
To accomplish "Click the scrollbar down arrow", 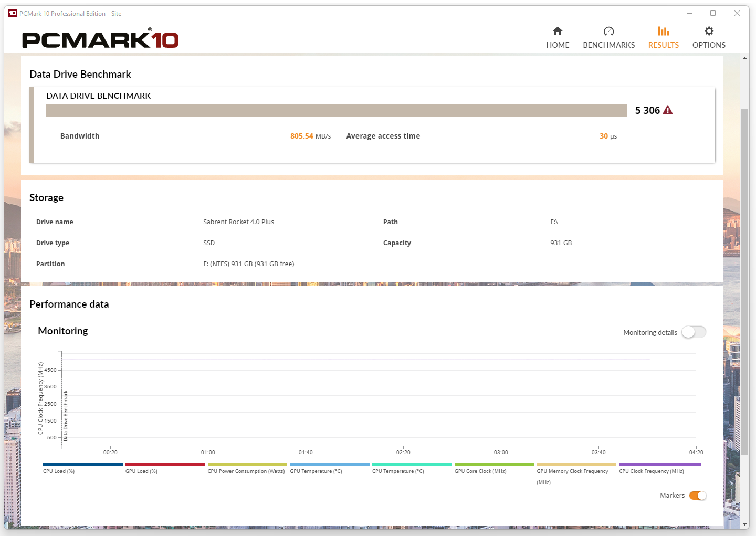I will point(745,524).
